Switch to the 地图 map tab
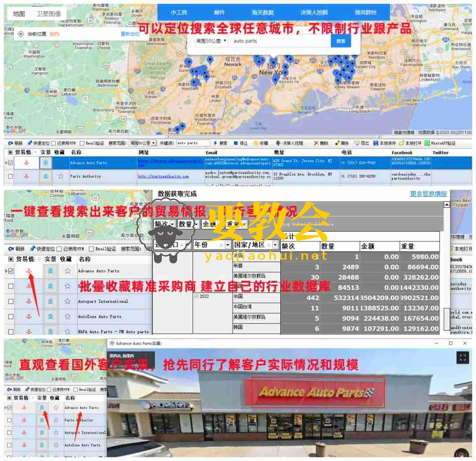The image size is (476, 461). (19, 14)
